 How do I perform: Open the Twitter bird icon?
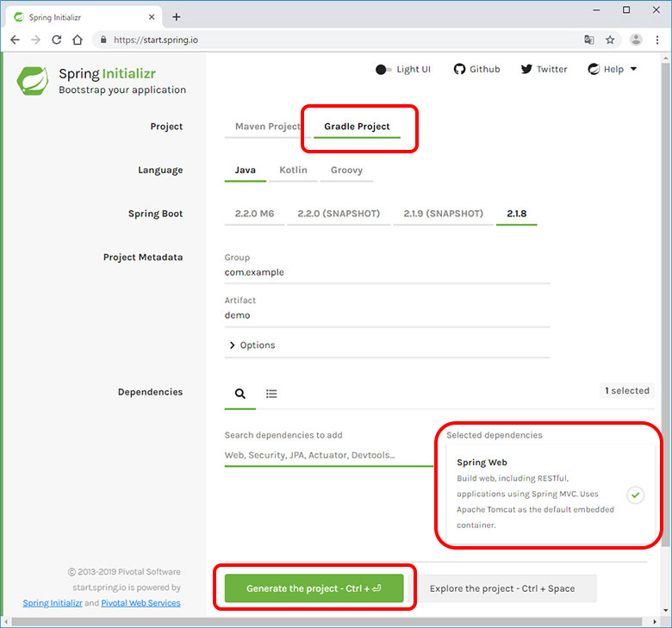[x=526, y=69]
